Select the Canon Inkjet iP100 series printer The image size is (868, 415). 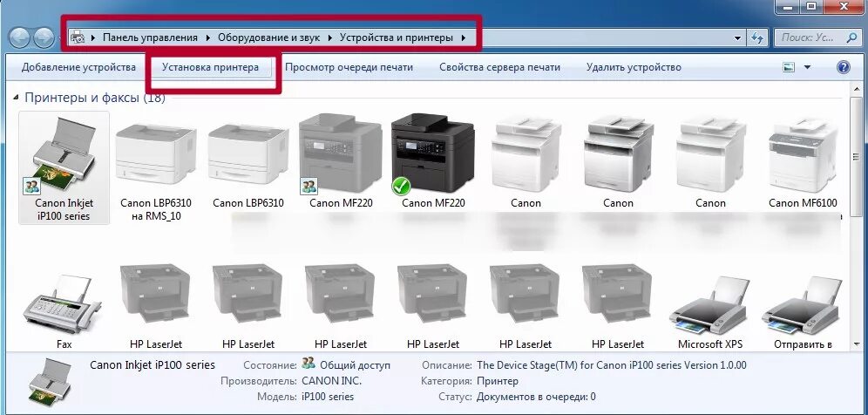(64, 168)
